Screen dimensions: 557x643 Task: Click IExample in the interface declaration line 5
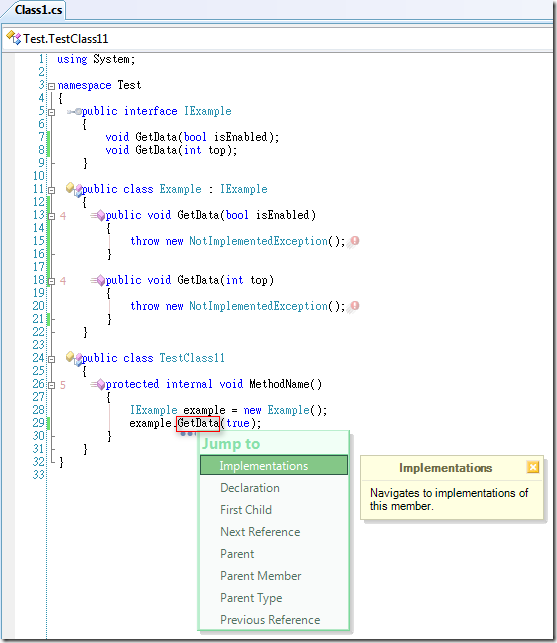[208, 111]
